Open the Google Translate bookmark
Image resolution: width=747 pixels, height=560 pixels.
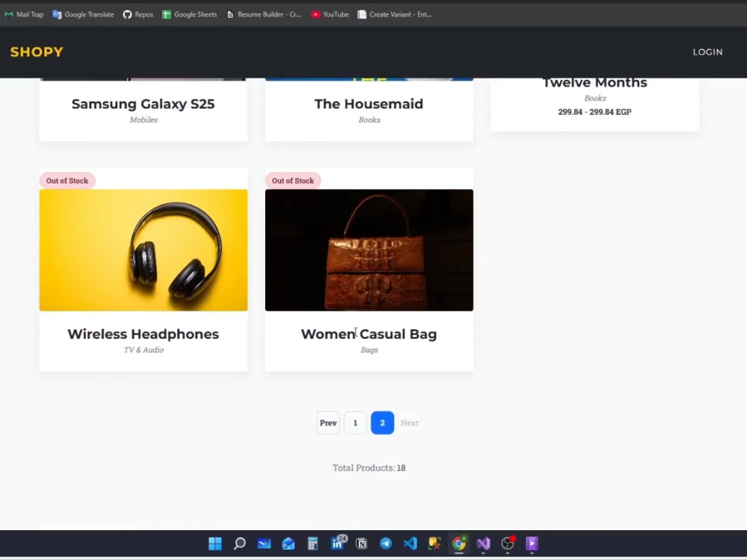84,14
